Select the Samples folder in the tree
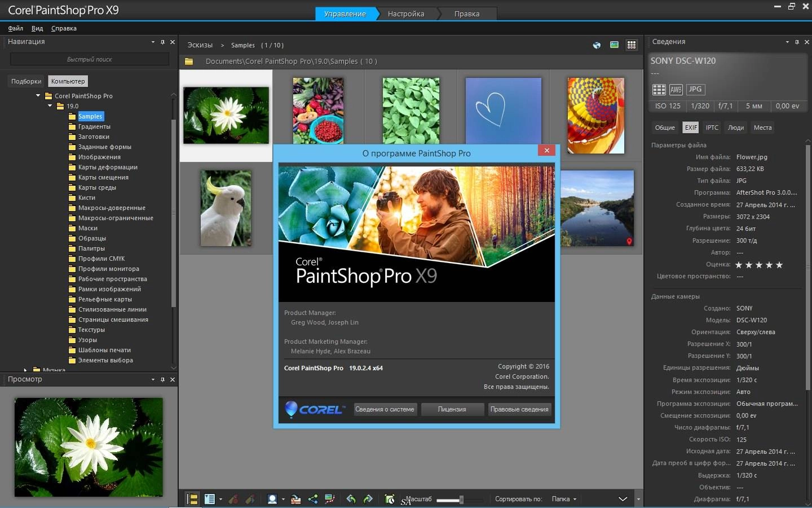Image resolution: width=812 pixels, height=508 pixels. (x=90, y=116)
